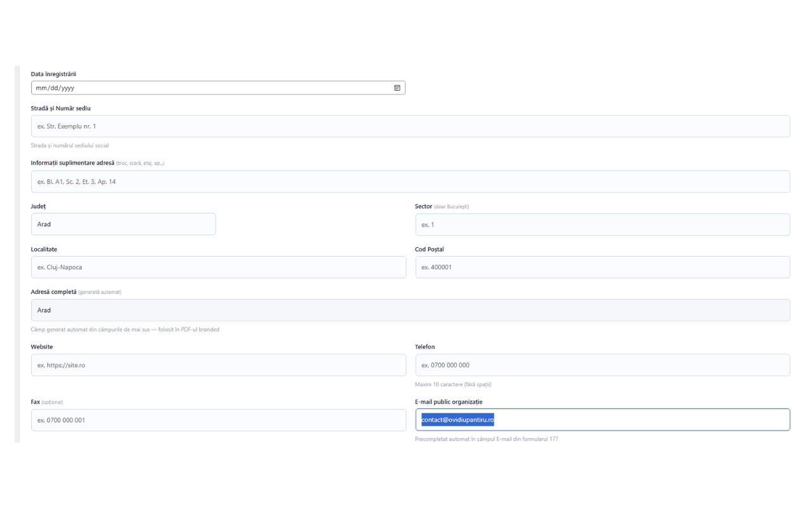Screen dimensions: 812x508
Task: Focus the Localitate input box
Action: [218, 267]
